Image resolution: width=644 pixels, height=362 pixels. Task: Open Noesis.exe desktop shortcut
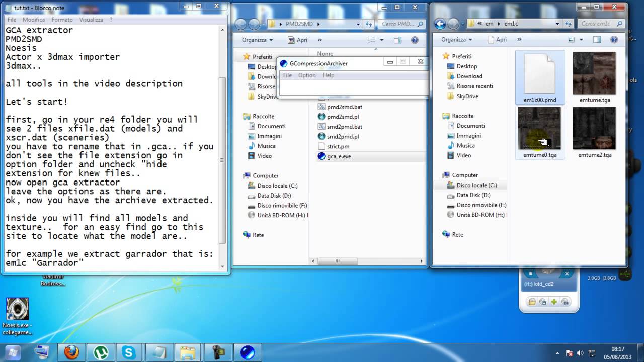point(18,316)
